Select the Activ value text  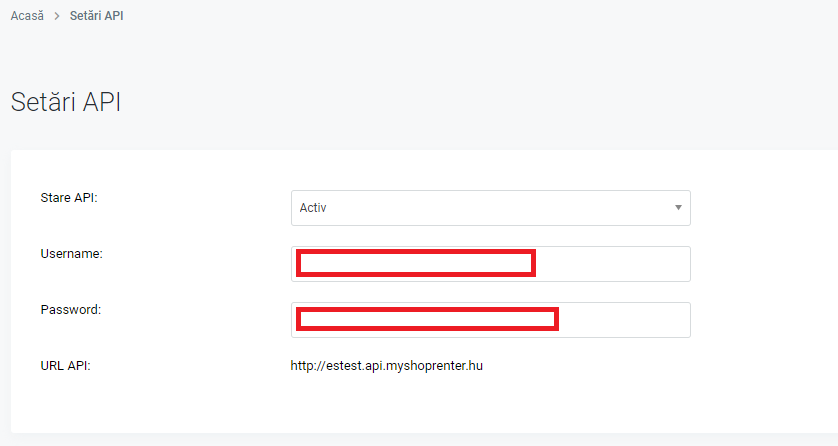[x=313, y=208]
